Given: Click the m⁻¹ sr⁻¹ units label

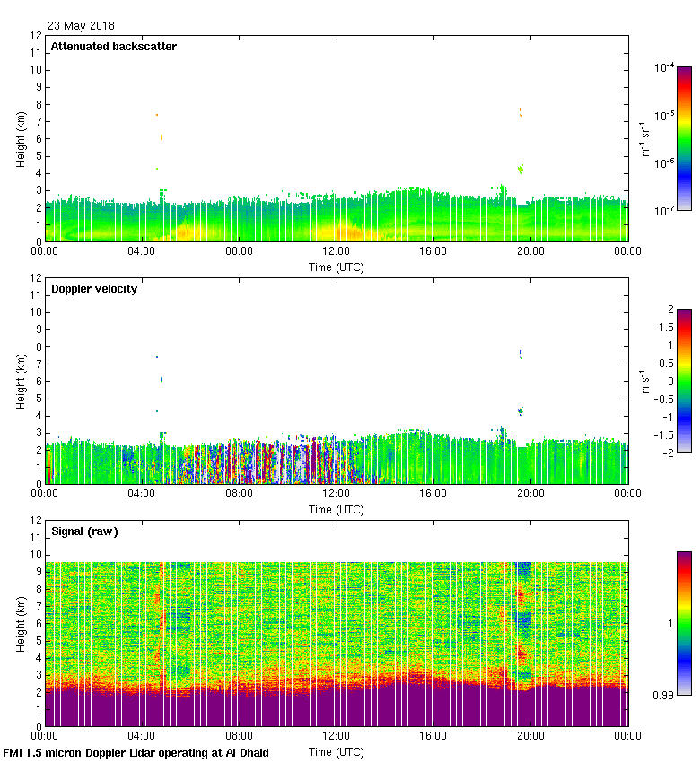Looking at the screenshot, I should point(644,139).
